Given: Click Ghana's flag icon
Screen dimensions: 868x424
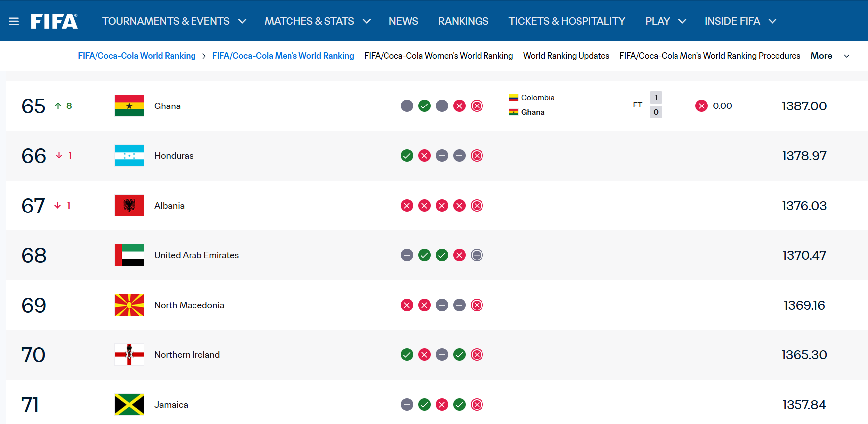Looking at the screenshot, I should tap(129, 106).
